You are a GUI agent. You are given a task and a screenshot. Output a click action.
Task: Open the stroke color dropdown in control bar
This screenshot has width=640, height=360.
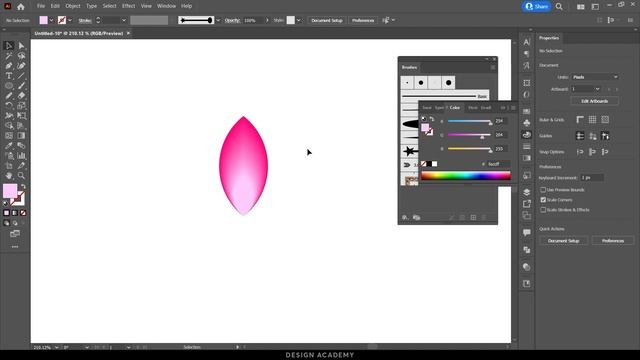click(70, 20)
